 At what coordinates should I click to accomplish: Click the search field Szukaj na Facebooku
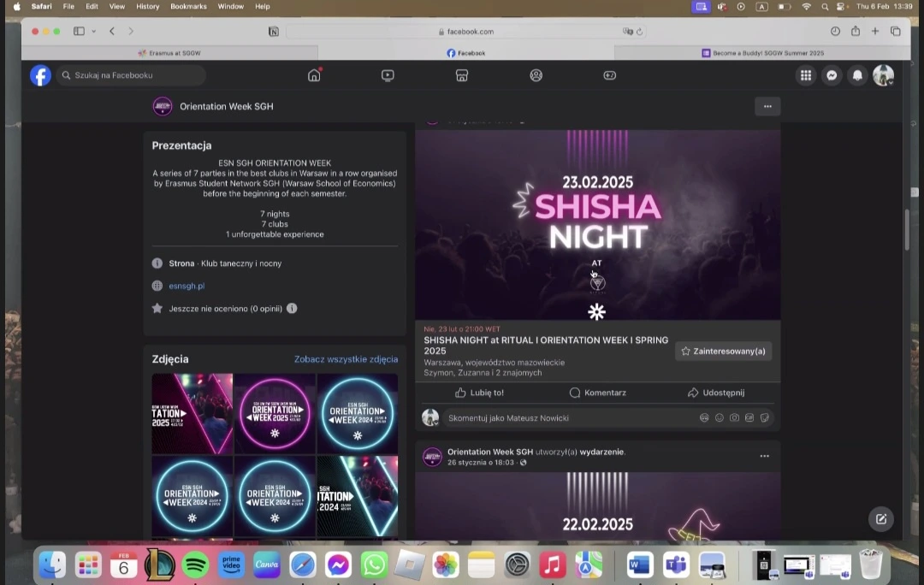(131, 75)
